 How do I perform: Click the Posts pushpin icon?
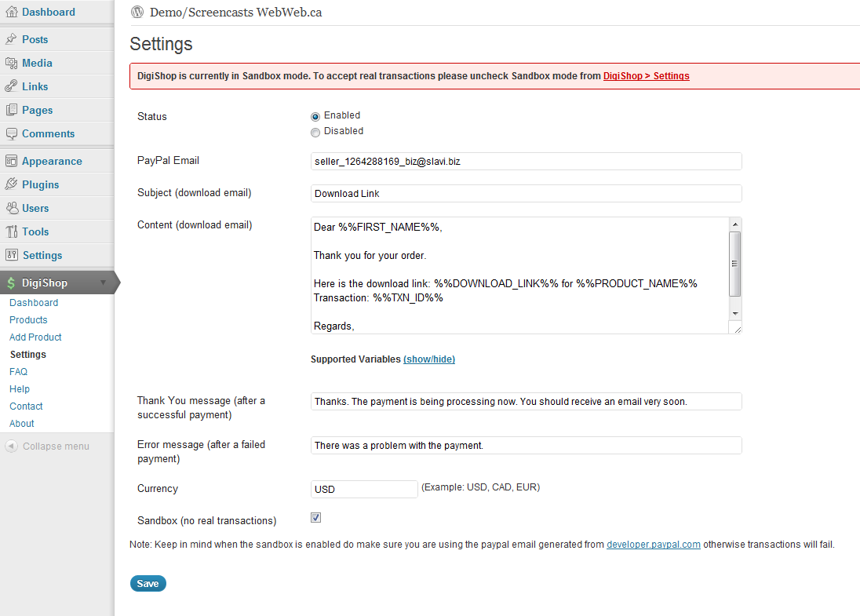[11, 39]
